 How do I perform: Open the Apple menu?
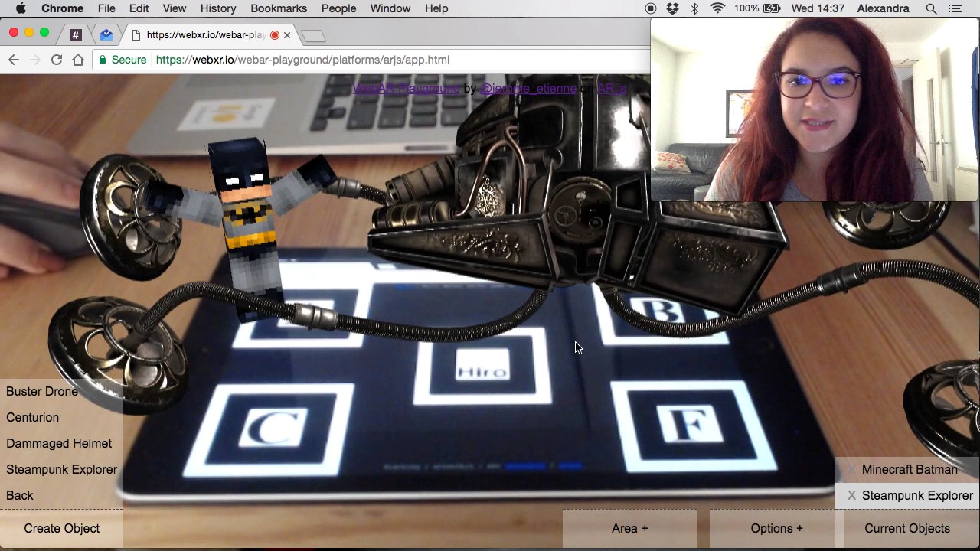[21, 8]
